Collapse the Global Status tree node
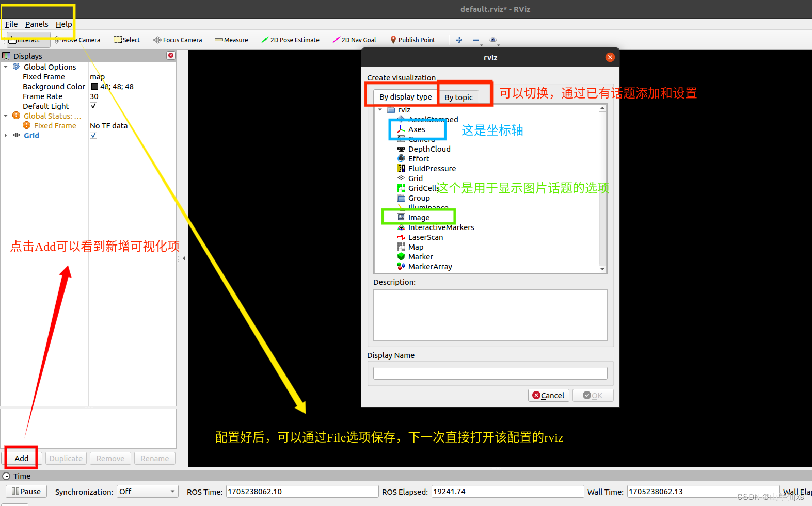 click(6, 116)
